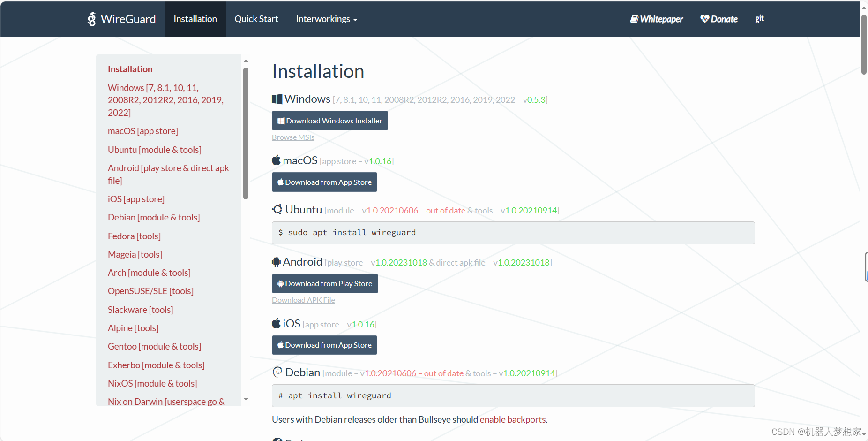Select NixOS [module & tools] in sidebar
Image resolution: width=868 pixels, height=441 pixels.
tap(152, 383)
